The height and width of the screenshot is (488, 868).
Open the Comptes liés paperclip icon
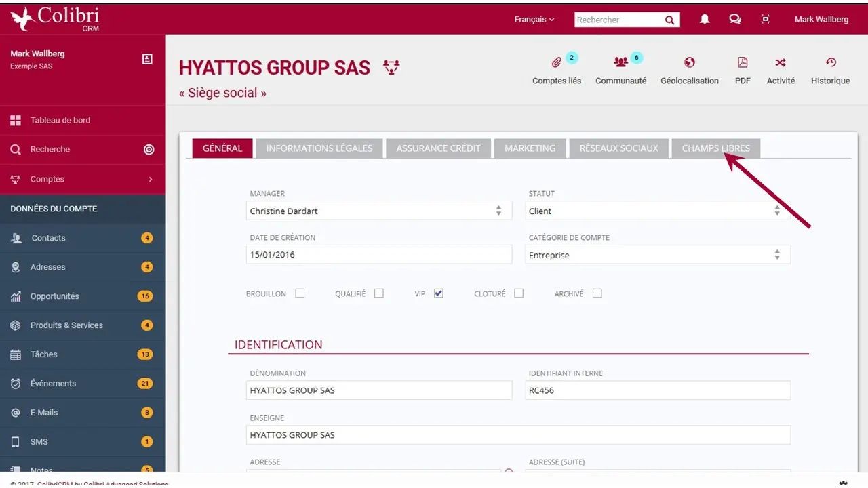point(556,63)
